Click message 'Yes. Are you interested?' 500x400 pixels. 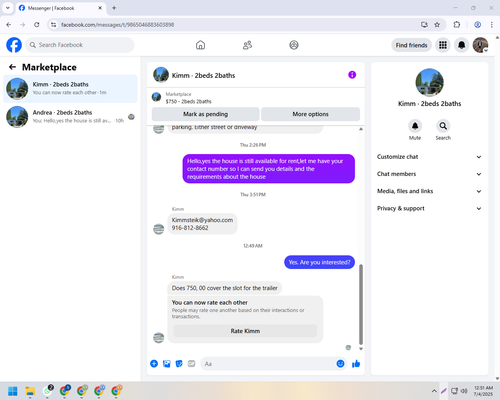319,262
